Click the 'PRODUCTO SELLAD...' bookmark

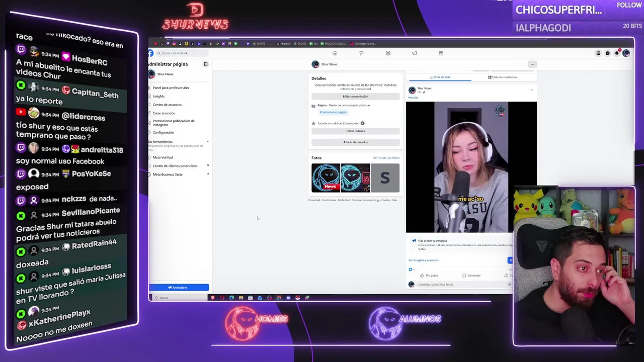[335, 44]
